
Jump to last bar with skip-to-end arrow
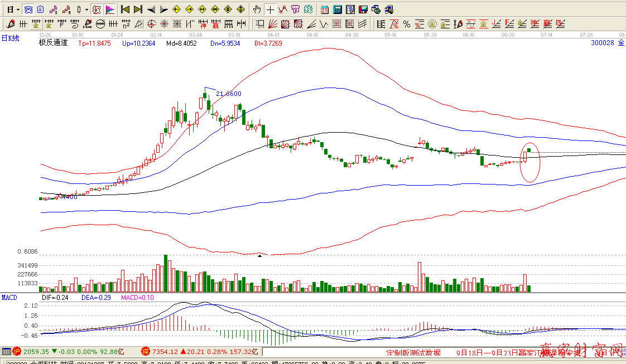(x=138, y=9)
